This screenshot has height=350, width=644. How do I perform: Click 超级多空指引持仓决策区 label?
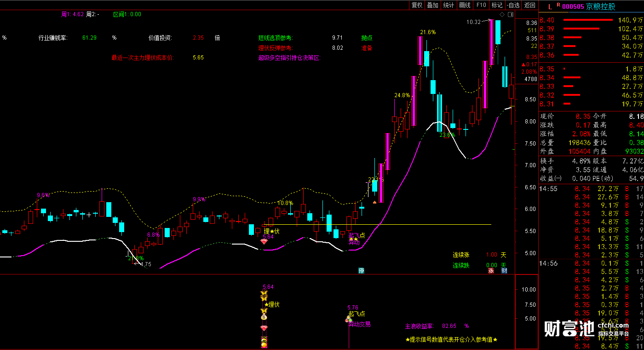(289, 58)
